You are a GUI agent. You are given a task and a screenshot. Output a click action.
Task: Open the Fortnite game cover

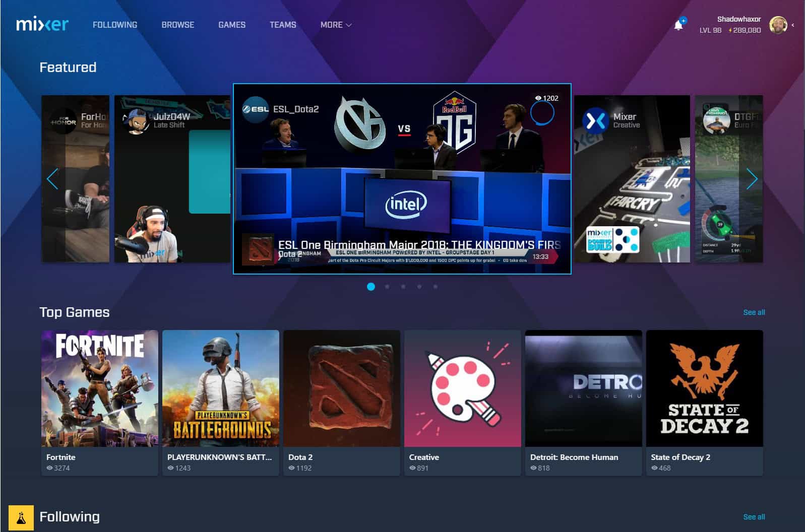point(100,388)
